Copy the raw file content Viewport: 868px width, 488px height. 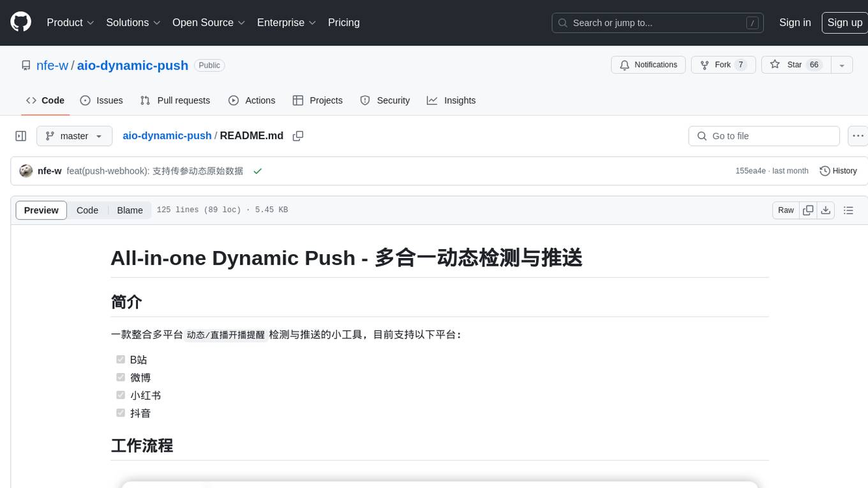coord(808,210)
